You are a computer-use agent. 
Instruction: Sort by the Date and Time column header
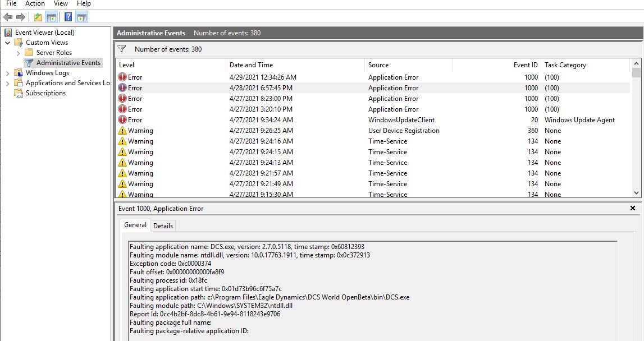(x=295, y=65)
